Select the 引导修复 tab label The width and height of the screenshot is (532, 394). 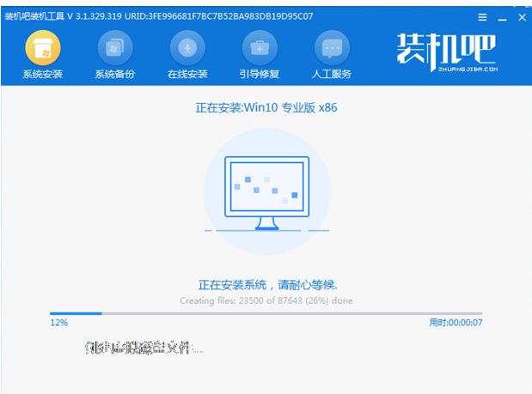pyautogui.click(x=260, y=74)
